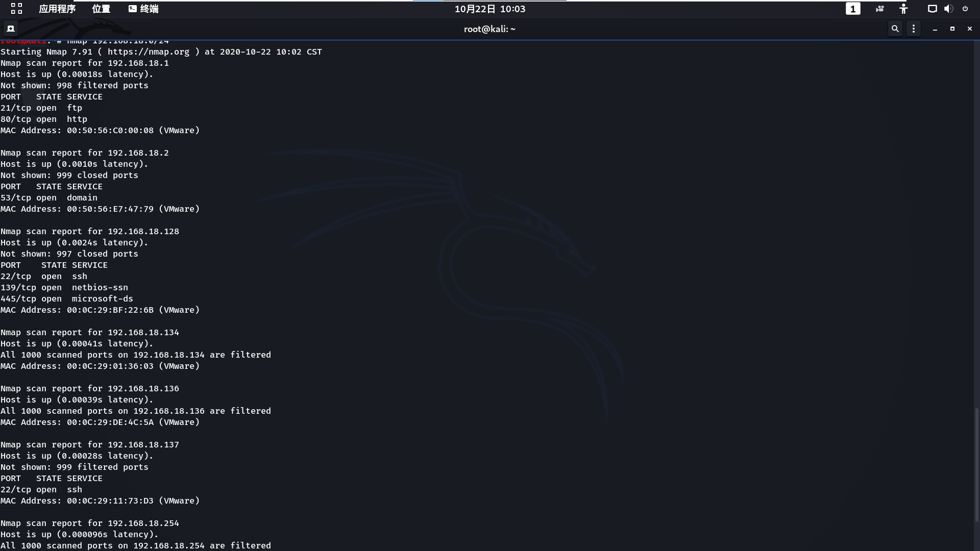The width and height of the screenshot is (980, 551).
Task: Open the terminal three-dot options menu
Action: tap(914, 29)
